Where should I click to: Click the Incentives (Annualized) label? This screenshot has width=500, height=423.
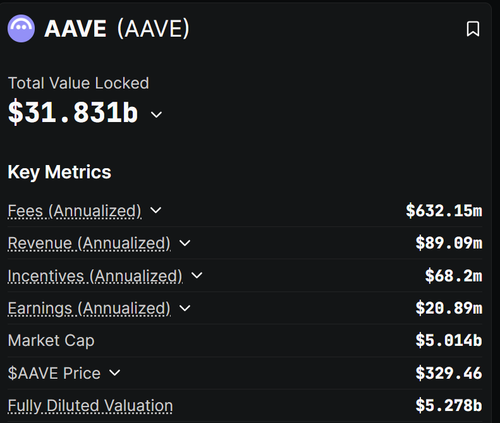95,276
